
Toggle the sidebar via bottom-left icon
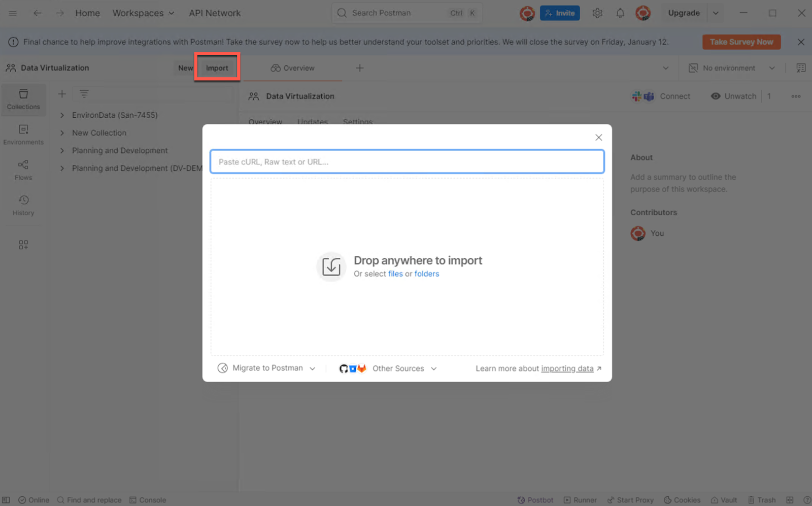click(x=6, y=500)
